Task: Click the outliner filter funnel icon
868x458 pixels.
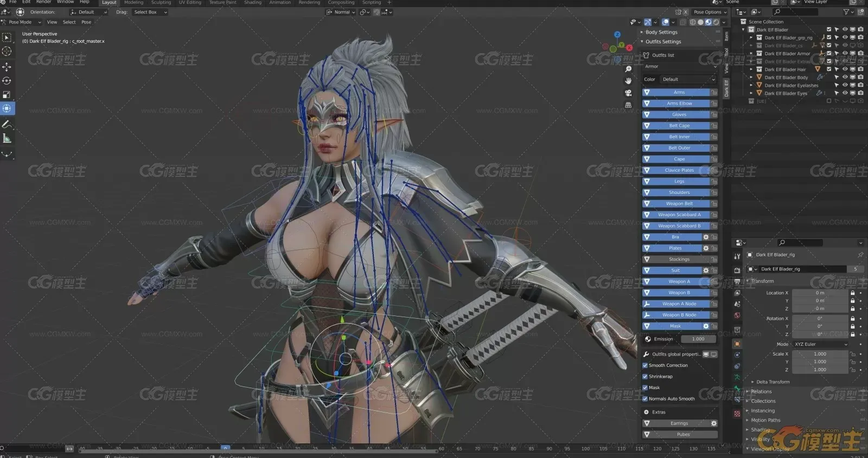Action: point(846,12)
